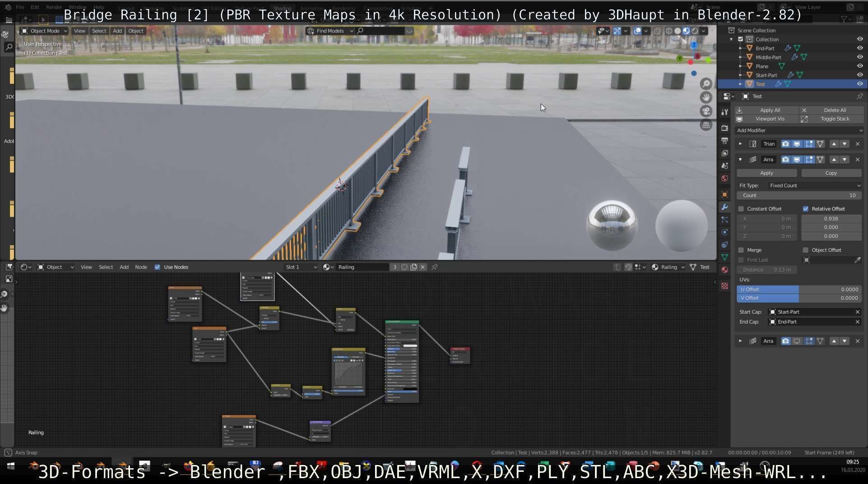This screenshot has width=868, height=484.
Task: Apply the Array modifier
Action: point(766,173)
